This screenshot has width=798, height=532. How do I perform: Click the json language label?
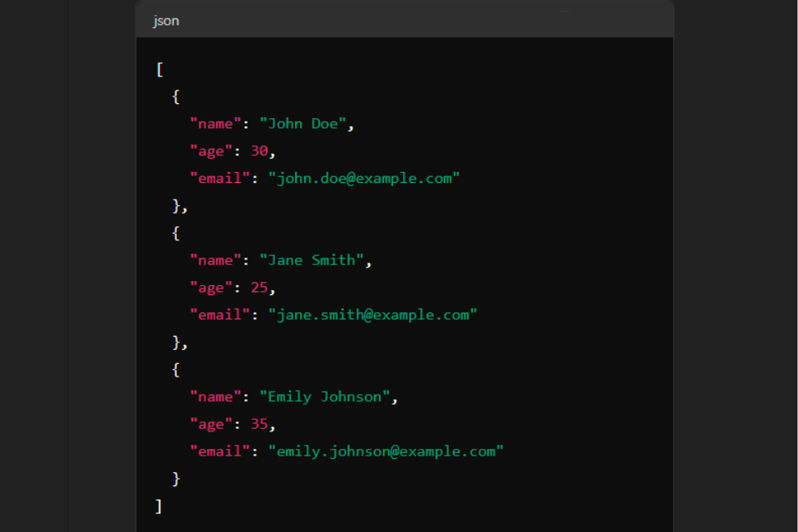[166, 21]
